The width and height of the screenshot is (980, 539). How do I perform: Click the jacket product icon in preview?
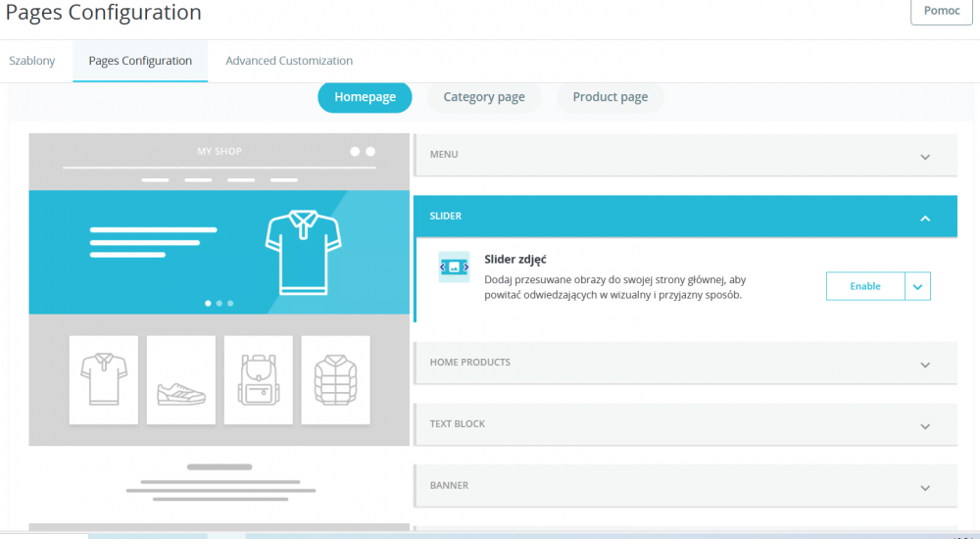pyautogui.click(x=335, y=379)
